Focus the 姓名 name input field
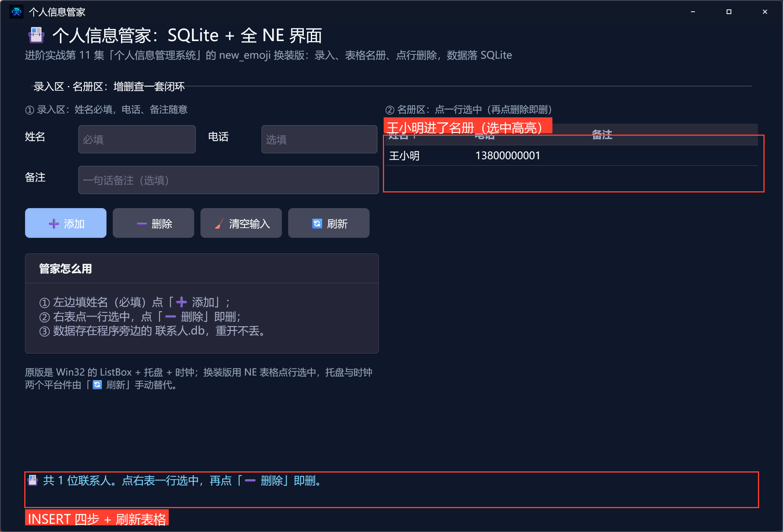This screenshot has height=532, width=783. pos(137,139)
